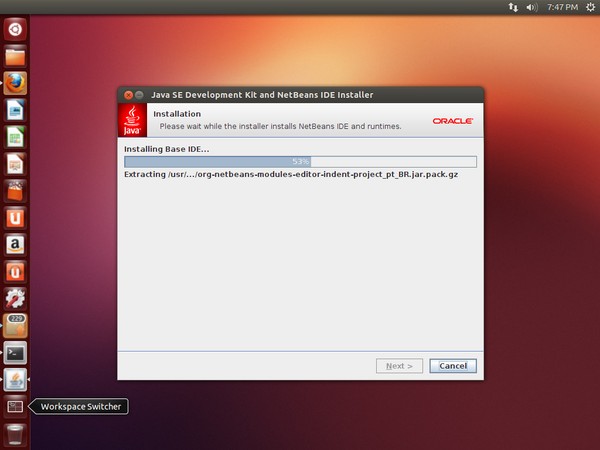Open the Trash icon in the dock

click(x=15, y=435)
